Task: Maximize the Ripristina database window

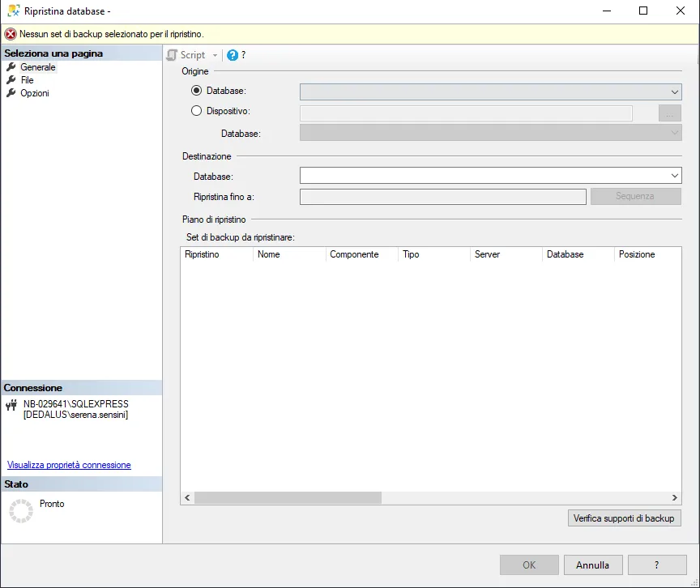Action: tap(643, 11)
